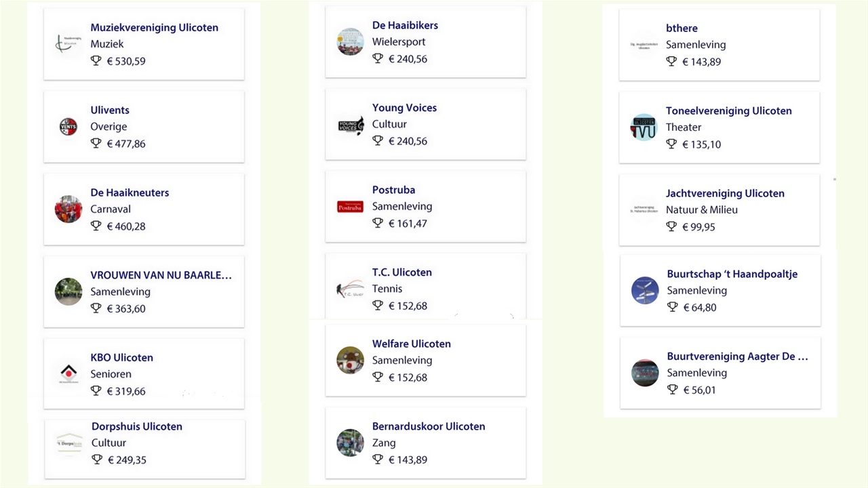The height and width of the screenshot is (488, 868).
Task: Open the De Haaibikers title link
Action: click(405, 25)
